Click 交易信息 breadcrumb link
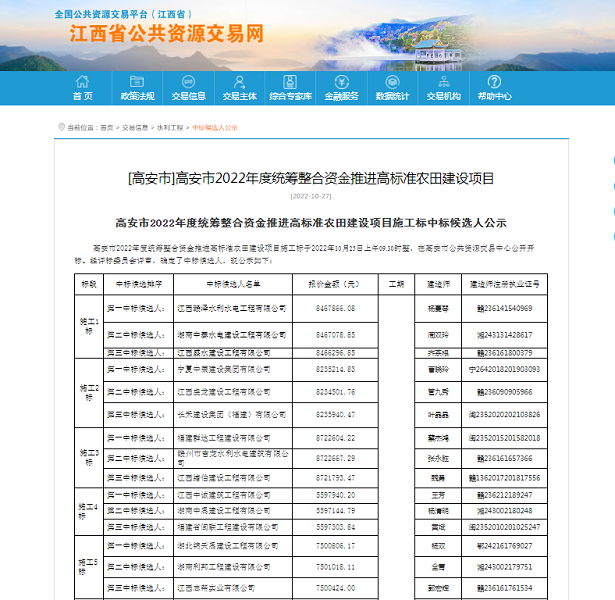 [135, 128]
